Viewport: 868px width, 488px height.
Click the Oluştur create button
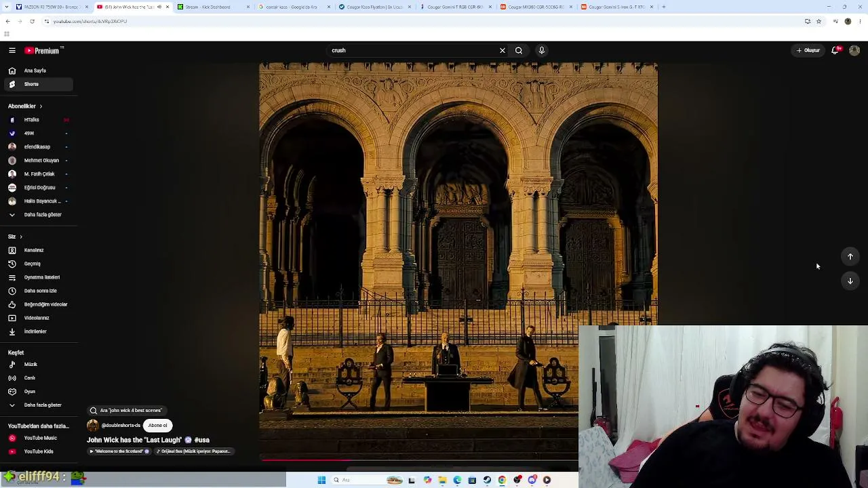tap(808, 50)
